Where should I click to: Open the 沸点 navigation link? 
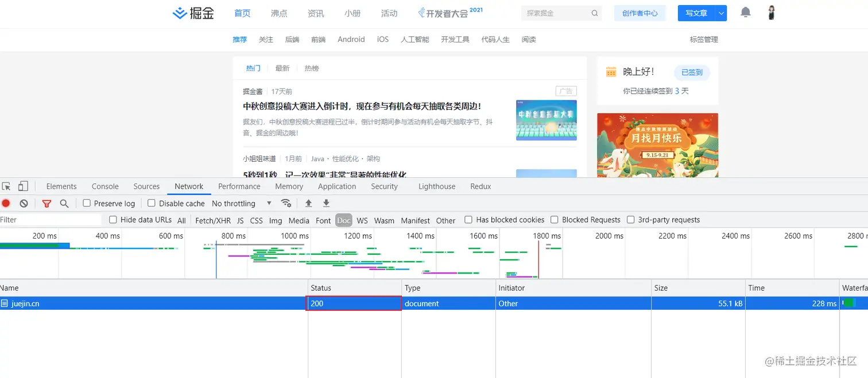(279, 13)
